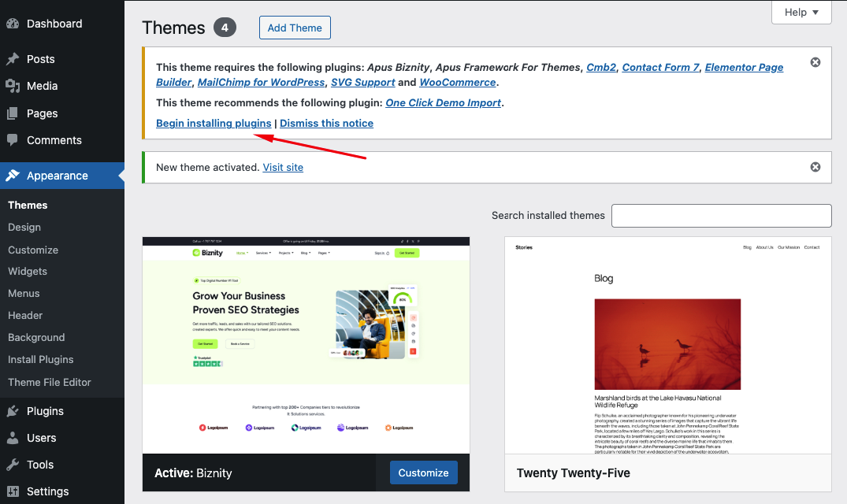
Task: Click the Plugins plug icon
Action: click(13, 411)
